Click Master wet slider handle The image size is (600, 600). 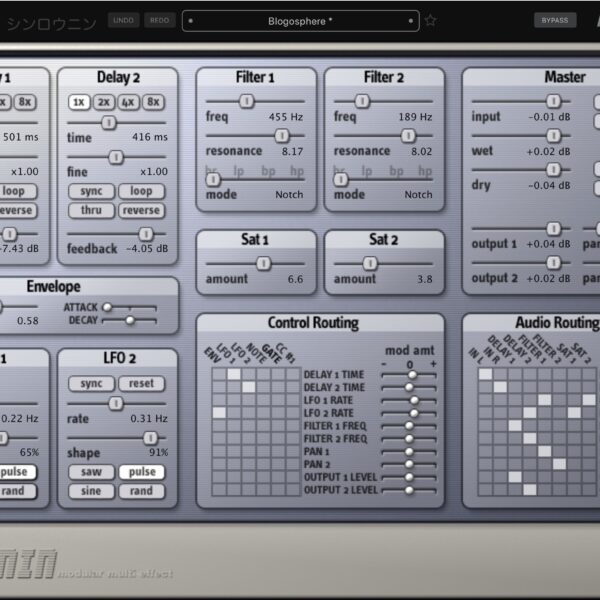pos(553,135)
